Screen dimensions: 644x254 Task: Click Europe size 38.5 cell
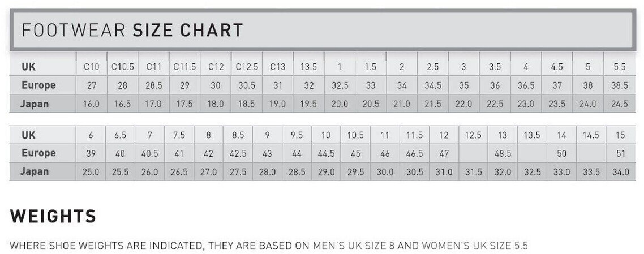[x=619, y=85]
